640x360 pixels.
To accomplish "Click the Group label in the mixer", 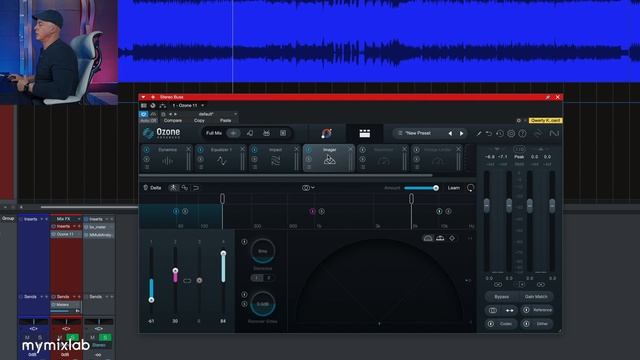I will click(8, 218).
